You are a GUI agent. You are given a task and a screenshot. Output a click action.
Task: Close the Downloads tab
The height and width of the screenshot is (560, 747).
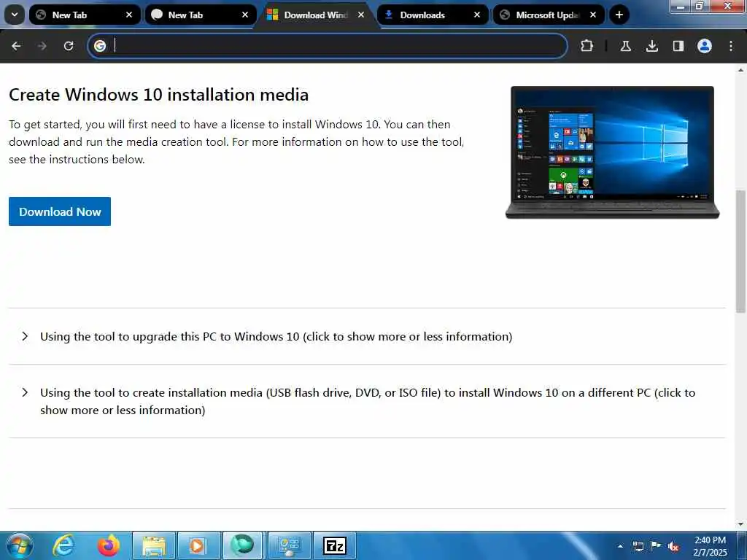(477, 15)
